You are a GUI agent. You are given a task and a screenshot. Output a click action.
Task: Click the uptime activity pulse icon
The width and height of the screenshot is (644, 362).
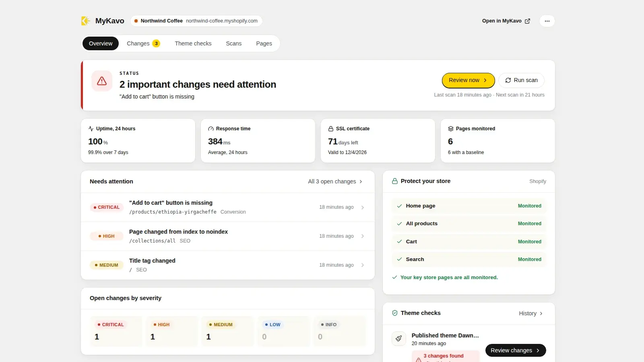(x=91, y=129)
